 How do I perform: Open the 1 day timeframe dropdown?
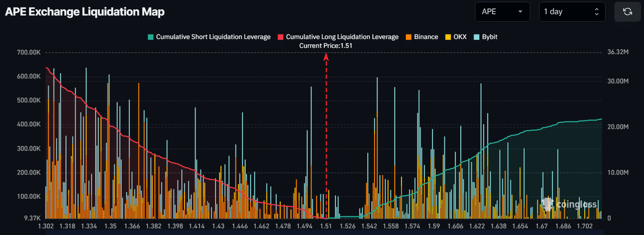coord(572,12)
